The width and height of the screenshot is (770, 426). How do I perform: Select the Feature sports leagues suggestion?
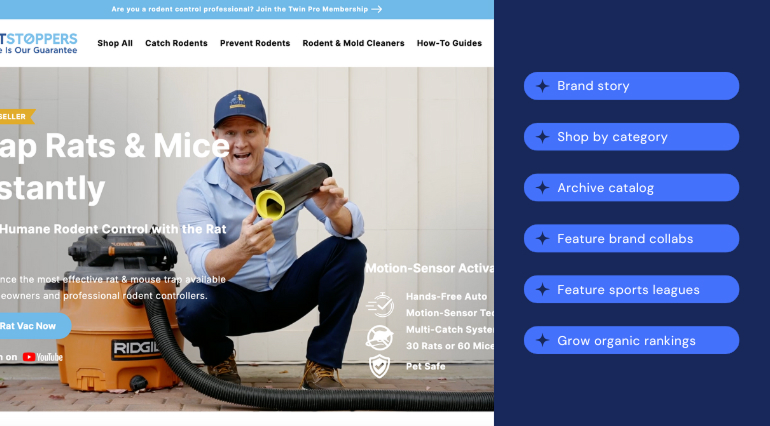(x=632, y=289)
